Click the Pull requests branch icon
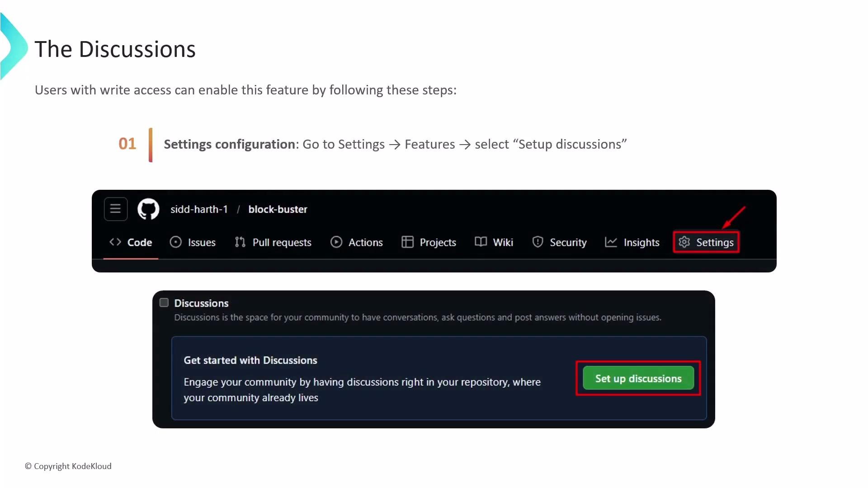This screenshot has width=868, height=488. [240, 242]
